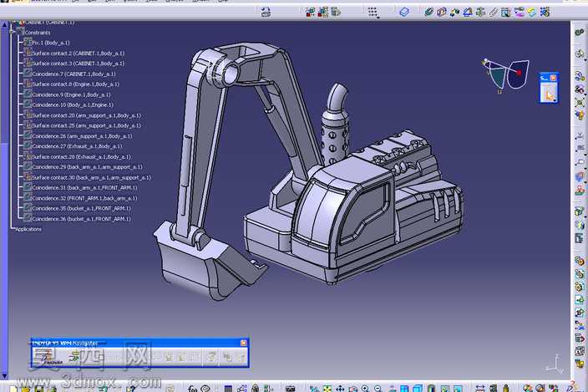The height and width of the screenshot is (392, 588).
Task: Click the update icon left in top toolbar
Action: point(266,12)
